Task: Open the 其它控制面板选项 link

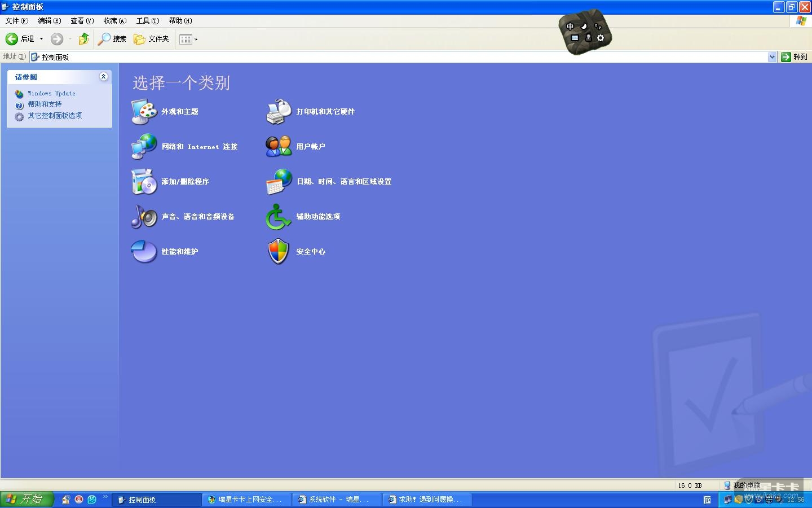Action: click(x=55, y=116)
